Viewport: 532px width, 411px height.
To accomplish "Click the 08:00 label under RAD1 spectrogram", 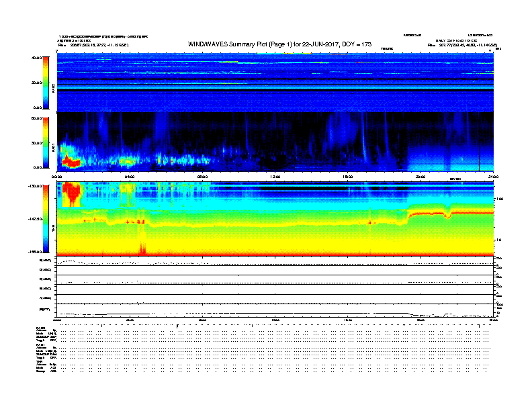I will pos(202,177).
